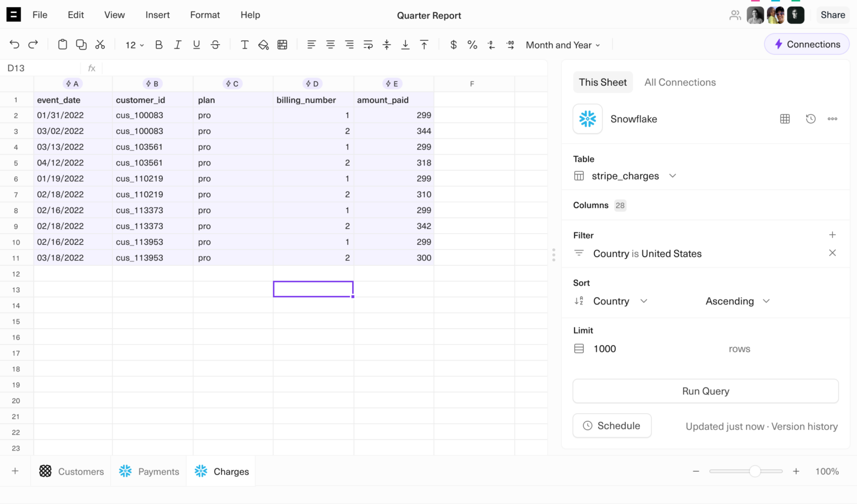The width and height of the screenshot is (857, 504).
Task: Select the currency format icon
Action: pos(453,45)
